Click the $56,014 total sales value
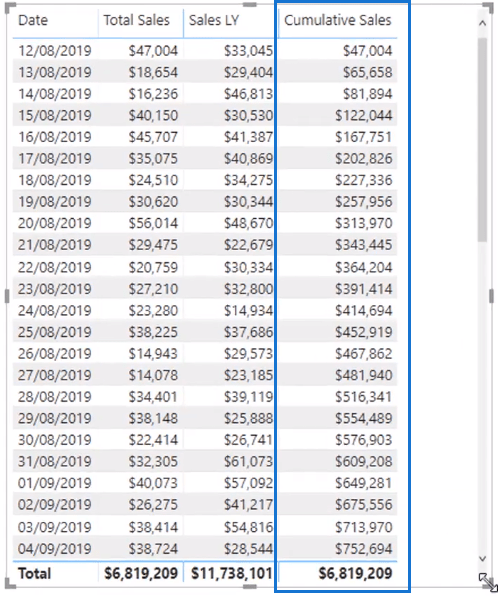Image resolution: width=498 pixels, height=596 pixels. pyautogui.click(x=153, y=223)
